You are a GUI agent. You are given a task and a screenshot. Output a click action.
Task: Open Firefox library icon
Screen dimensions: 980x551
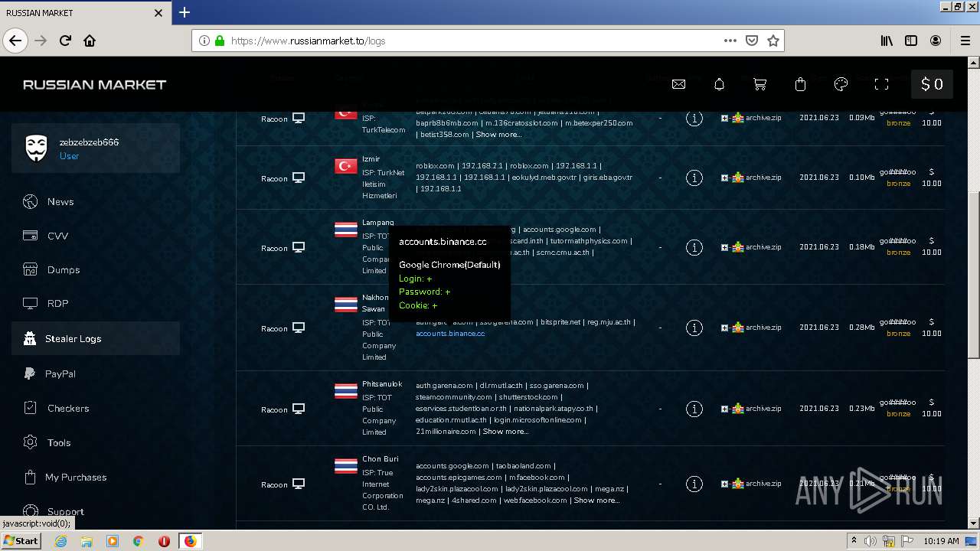click(887, 41)
